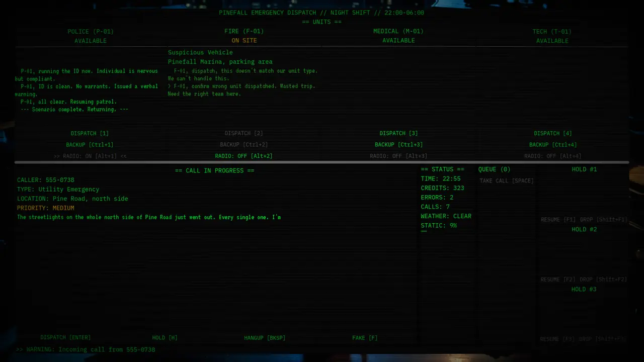
Task: Select the POLICE (P-01) unit header
Action: [91, 32]
